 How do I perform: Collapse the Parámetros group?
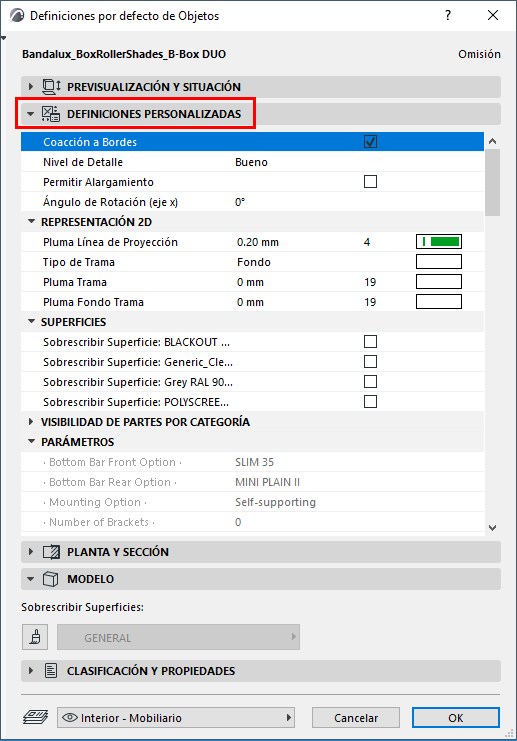tap(32, 441)
